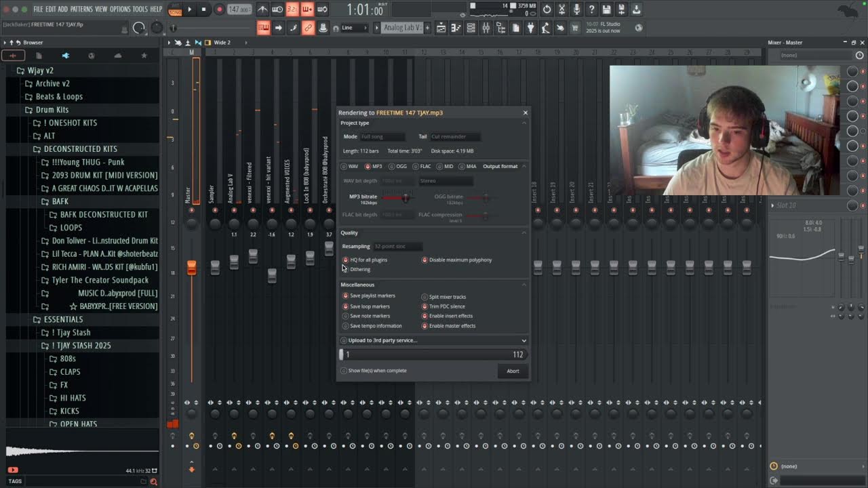Open the Tail dropdown showing Cut remainder
Viewport: 868px width, 488px height.
455,136
